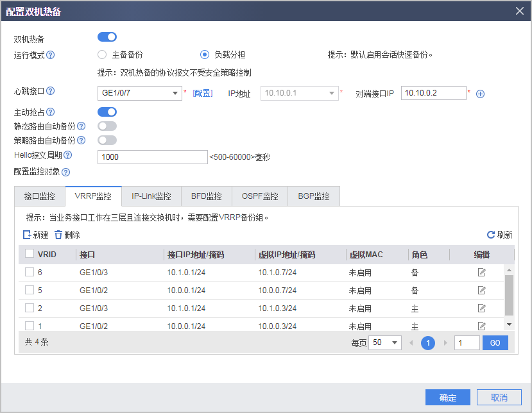
Task: Open the 每页 per-page dropdown set to 50
Action: [384, 342]
